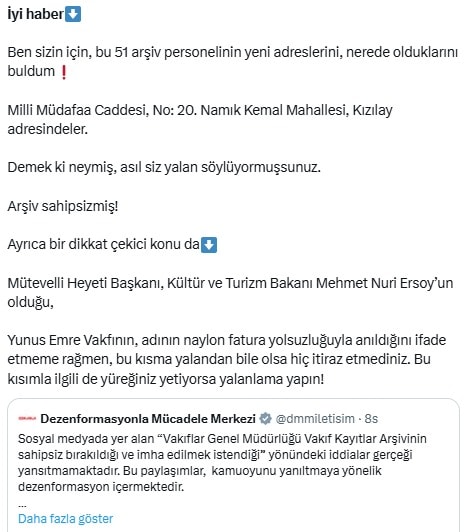Click the Arşiv sahipsizmiş! line
The image size is (468, 532).
(x=63, y=206)
